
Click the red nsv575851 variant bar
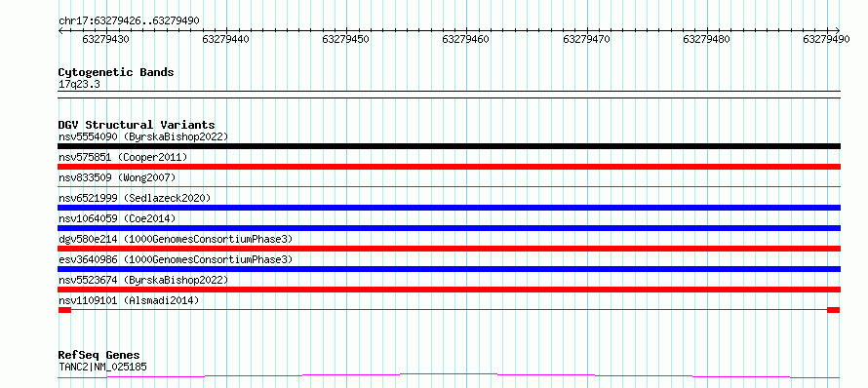pos(449,167)
